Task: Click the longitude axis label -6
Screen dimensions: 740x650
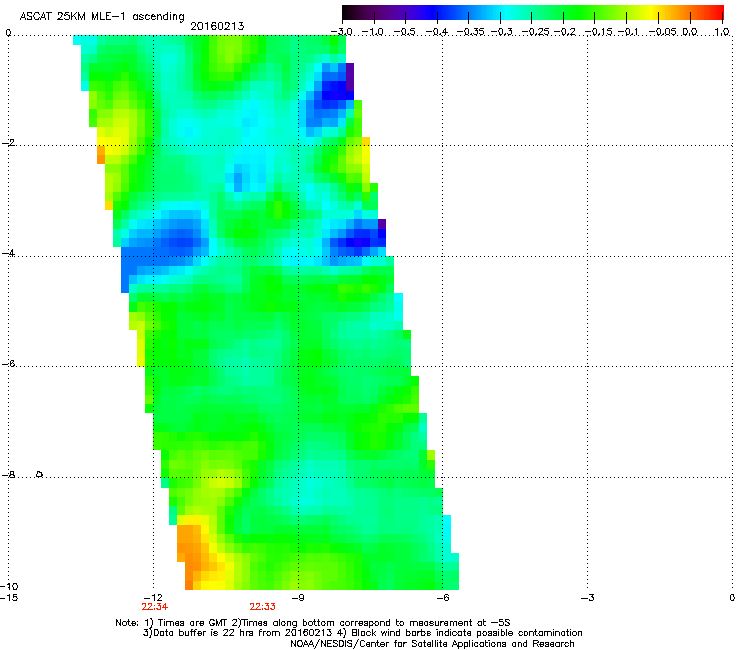Action: click(x=443, y=598)
